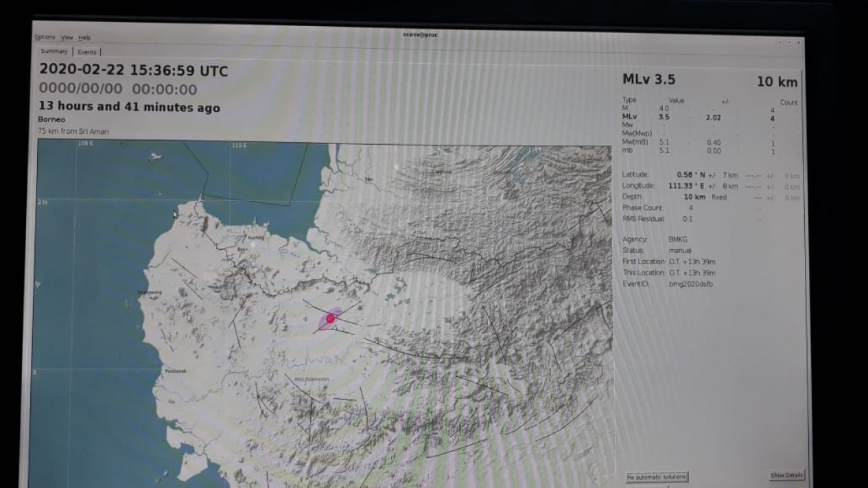Click the Agency value BMKG
Image resolution: width=868 pixels, height=488 pixels.
[x=677, y=240]
